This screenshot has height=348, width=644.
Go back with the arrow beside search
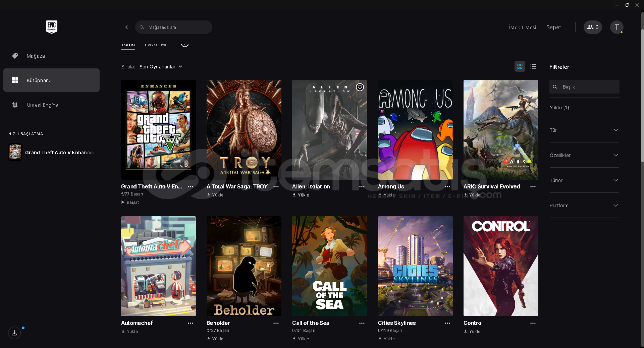(126, 27)
